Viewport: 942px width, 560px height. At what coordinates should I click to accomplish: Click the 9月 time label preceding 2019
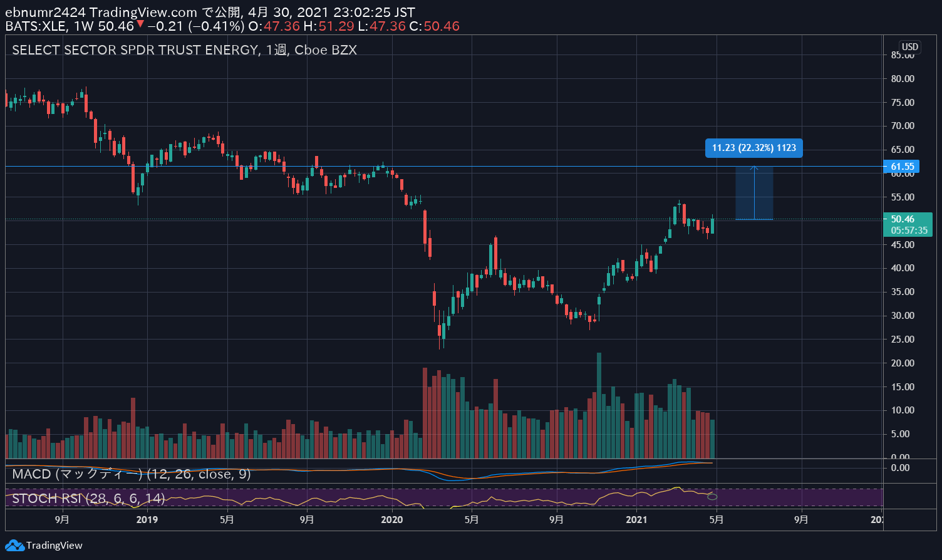pos(62,520)
